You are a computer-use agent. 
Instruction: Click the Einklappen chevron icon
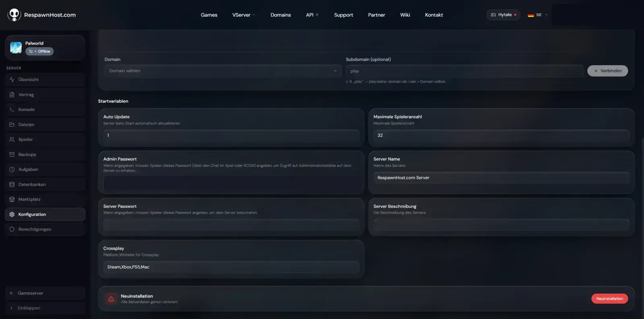[x=11, y=308]
